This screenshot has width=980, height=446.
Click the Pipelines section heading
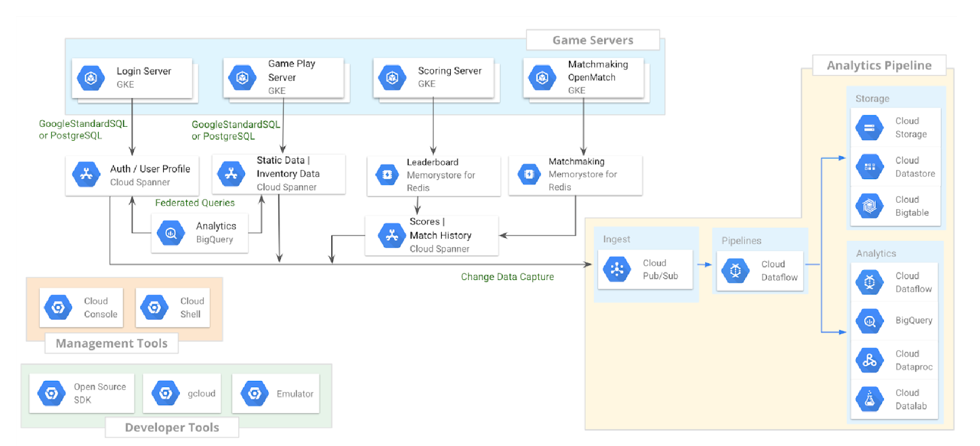pyautogui.click(x=741, y=241)
